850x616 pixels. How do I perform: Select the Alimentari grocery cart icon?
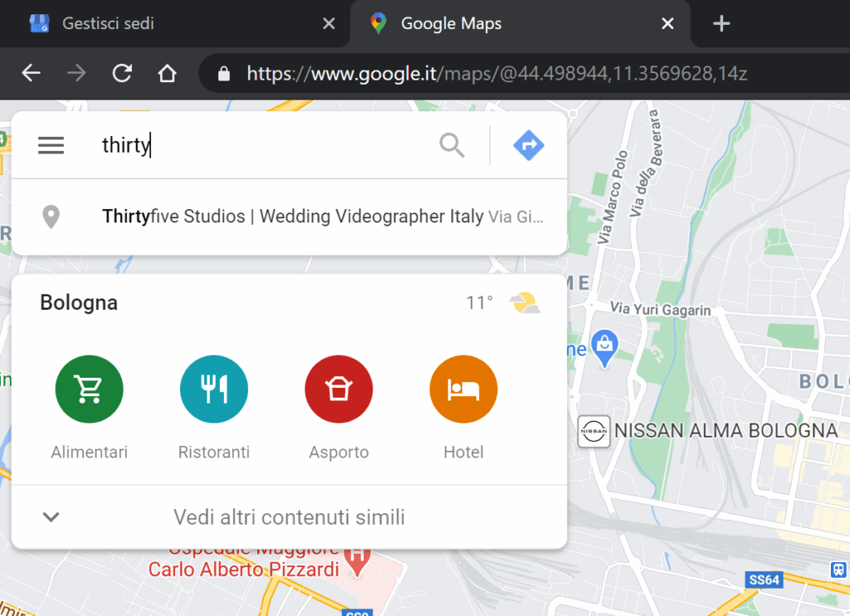[89, 389]
